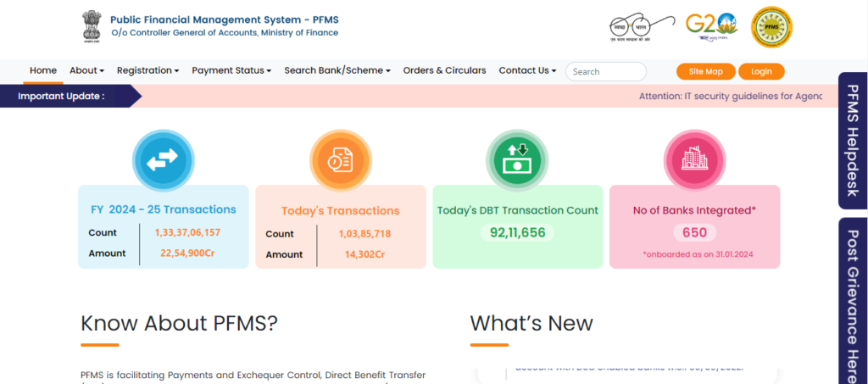Open Orders & Circulars page
This screenshot has height=384, width=868.
[x=444, y=70]
